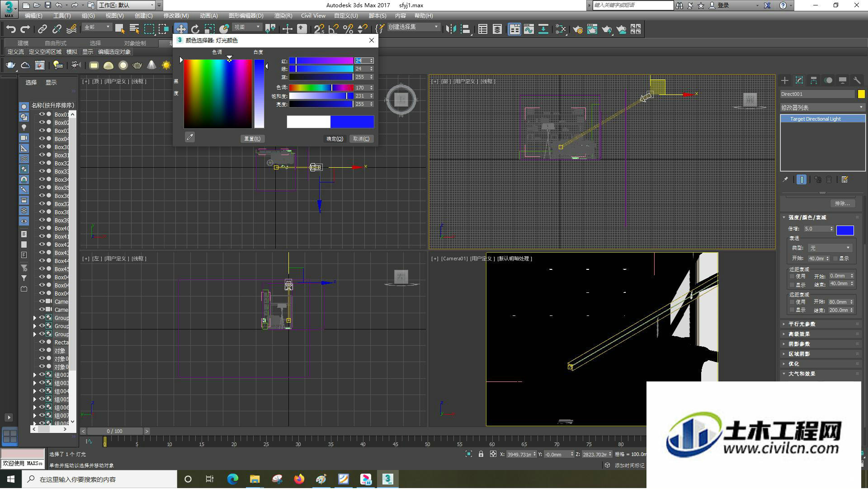Open the Curve Editor
The image size is (868, 489).
tap(529, 29)
